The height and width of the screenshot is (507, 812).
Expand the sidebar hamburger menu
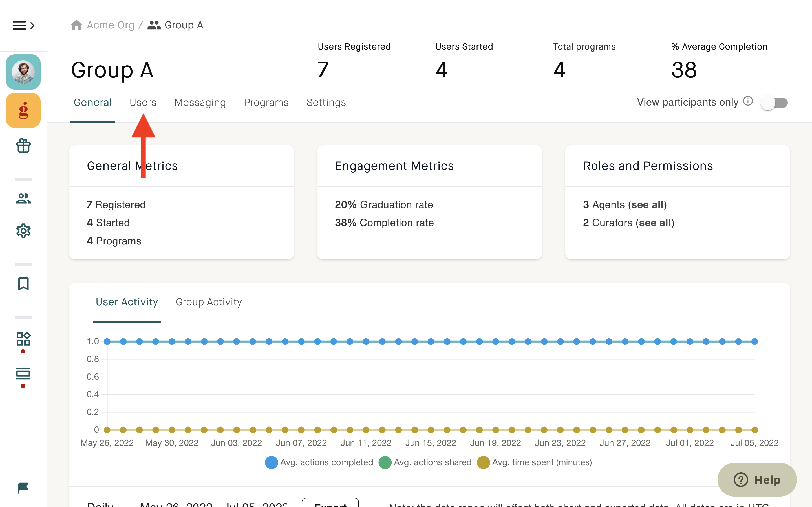point(23,25)
